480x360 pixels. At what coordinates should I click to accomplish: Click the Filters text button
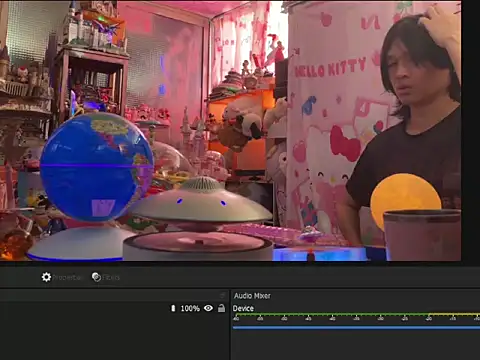tap(111, 277)
